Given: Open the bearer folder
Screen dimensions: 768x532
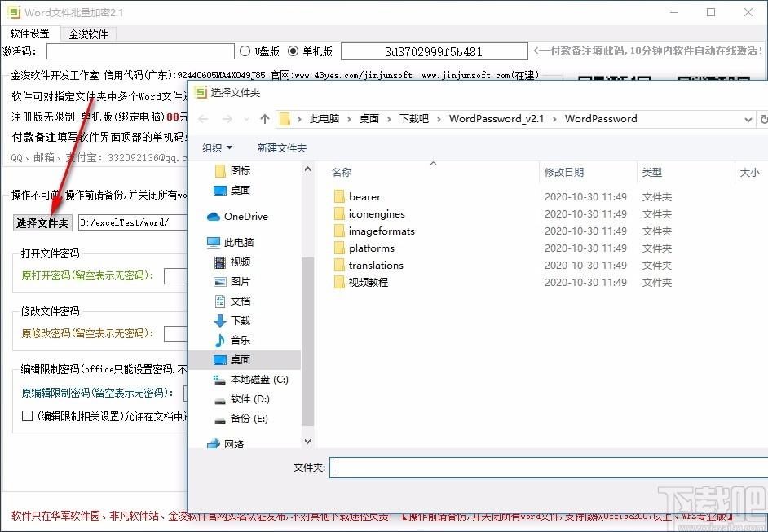Looking at the screenshot, I should [364, 196].
